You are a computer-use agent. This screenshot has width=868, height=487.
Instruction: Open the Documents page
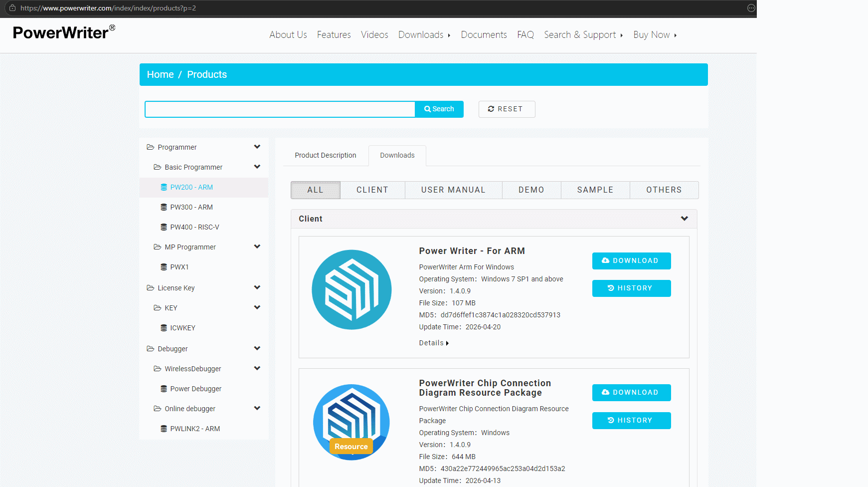[x=484, y=35]
